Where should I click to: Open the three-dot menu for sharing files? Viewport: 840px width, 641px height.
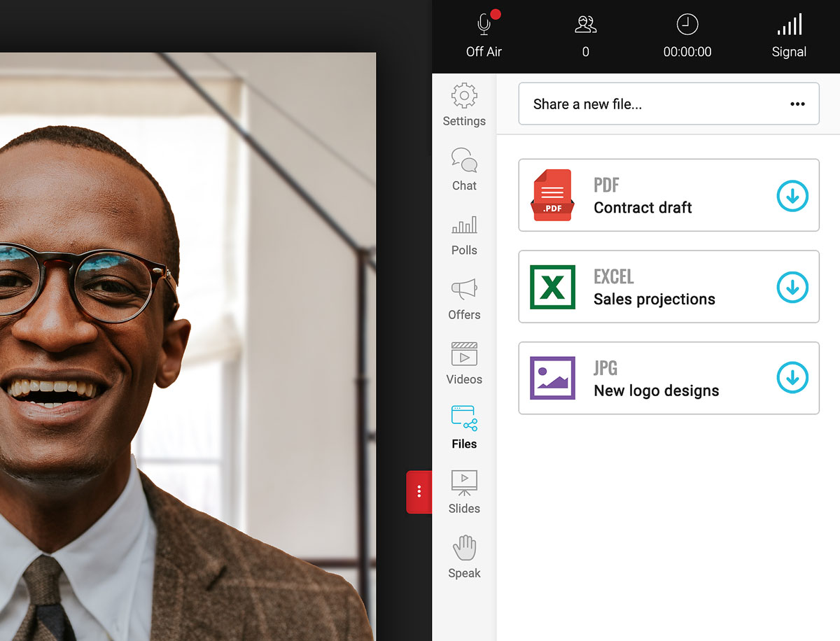click(x=797, y=104)
